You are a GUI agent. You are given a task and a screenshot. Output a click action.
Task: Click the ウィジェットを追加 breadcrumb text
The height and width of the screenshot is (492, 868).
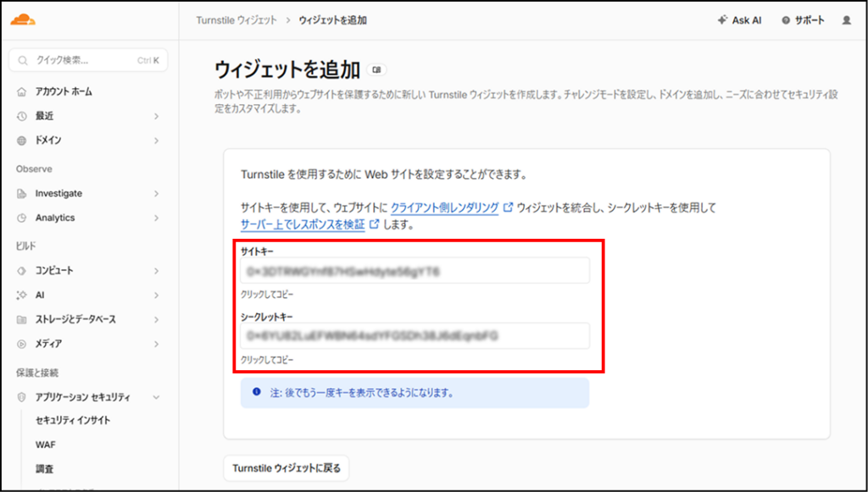pos(332,20)
